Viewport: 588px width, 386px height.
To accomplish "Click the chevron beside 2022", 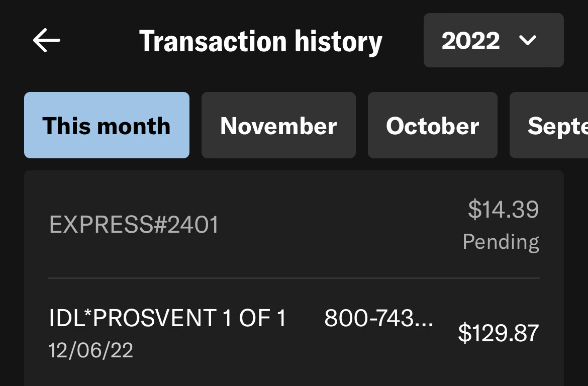I will (x=528, y=41).
